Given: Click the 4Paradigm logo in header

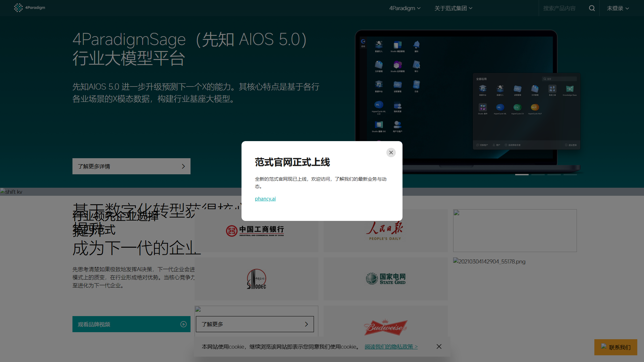Looking at the screenshot, I should [29, 8].
